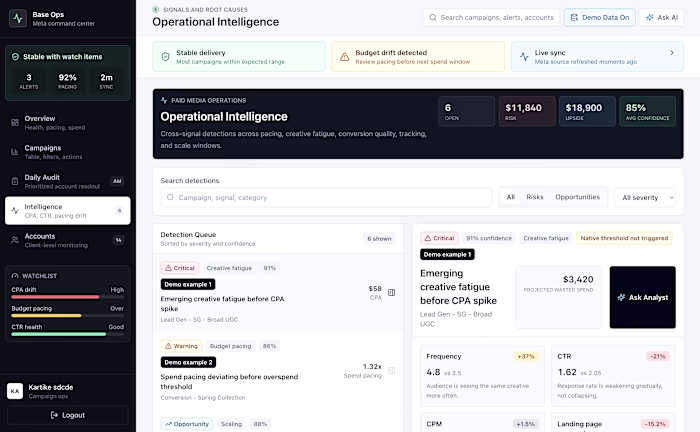The height and width of the screenshot is (432, 700).
Task: Click the magnifier icon in top search
Action: pyautogui.click(x=433, y=17)
